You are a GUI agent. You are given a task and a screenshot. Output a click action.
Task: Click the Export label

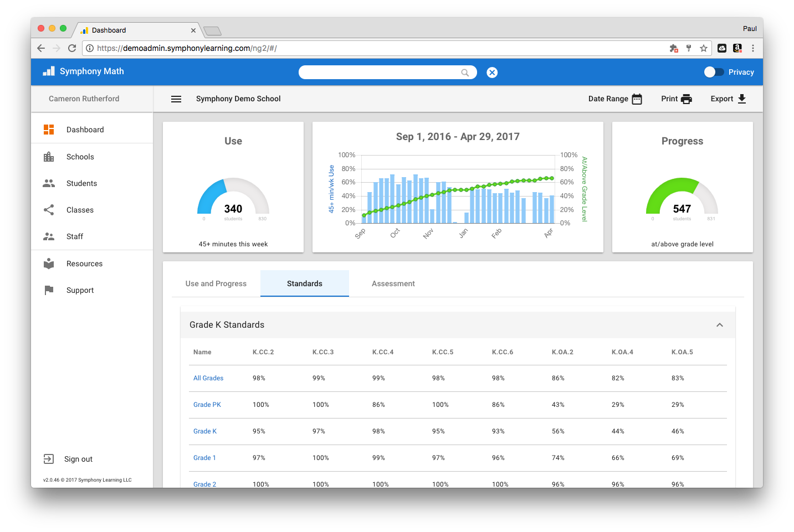(x=722, y=99)
